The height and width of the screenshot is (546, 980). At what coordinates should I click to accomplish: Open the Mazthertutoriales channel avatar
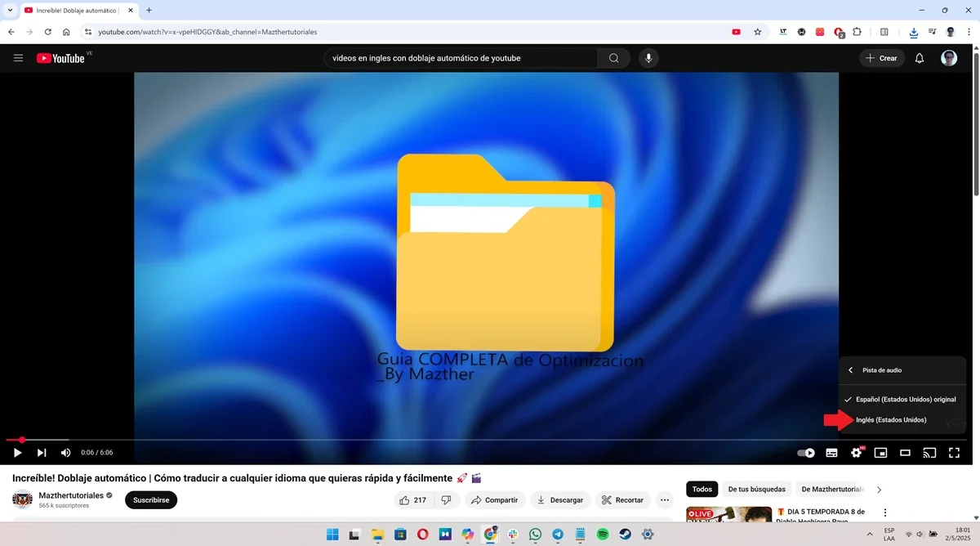point(23,499)
